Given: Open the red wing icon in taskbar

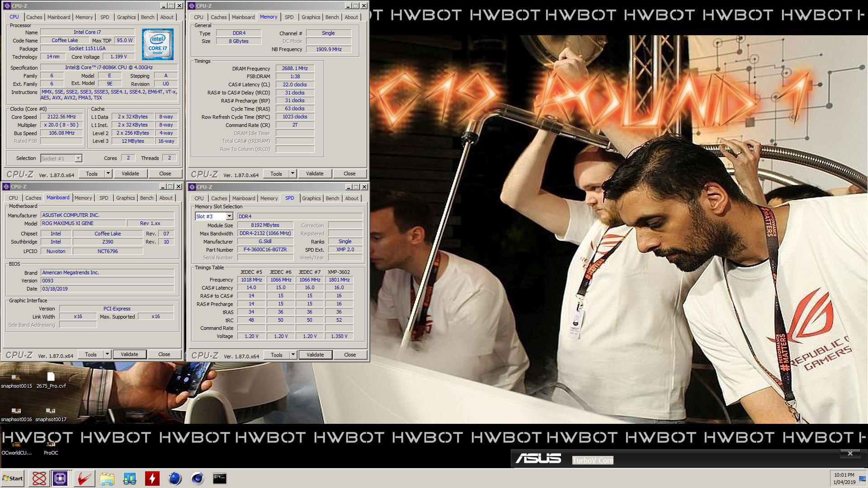Looking at the screenshot, I should 84,478.
